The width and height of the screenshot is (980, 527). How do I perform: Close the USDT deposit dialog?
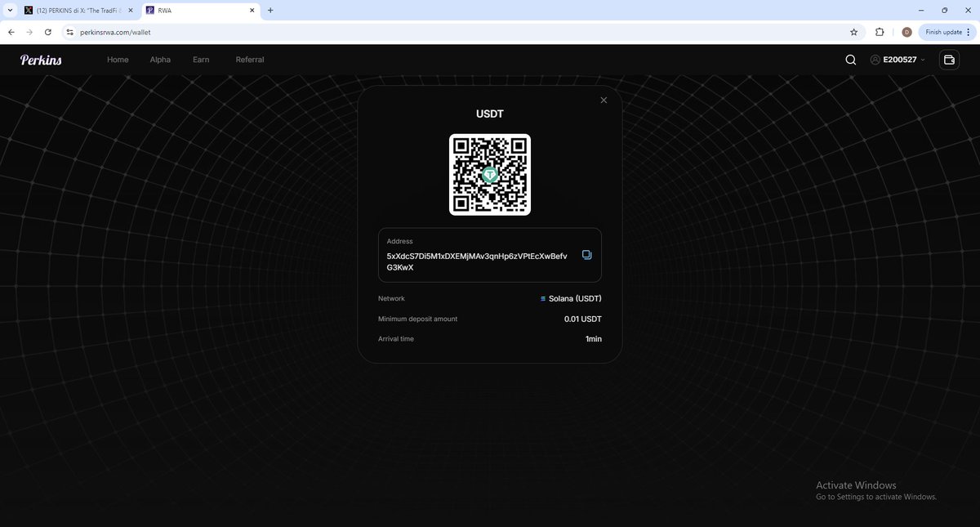(604, 100)
